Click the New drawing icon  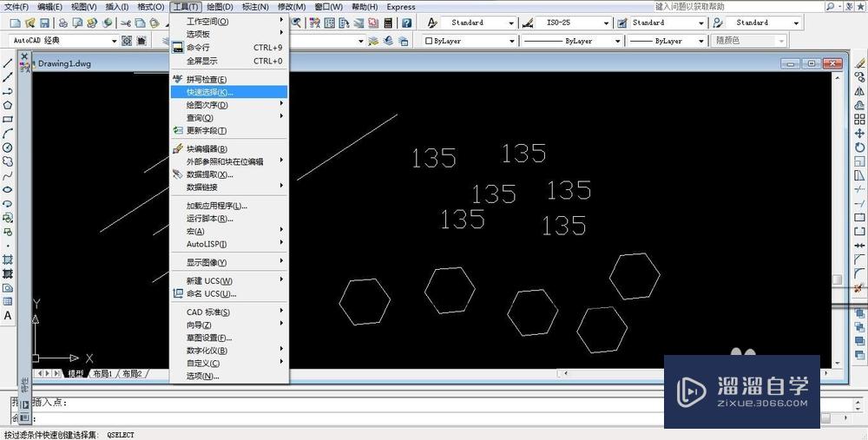click(16, 23)
